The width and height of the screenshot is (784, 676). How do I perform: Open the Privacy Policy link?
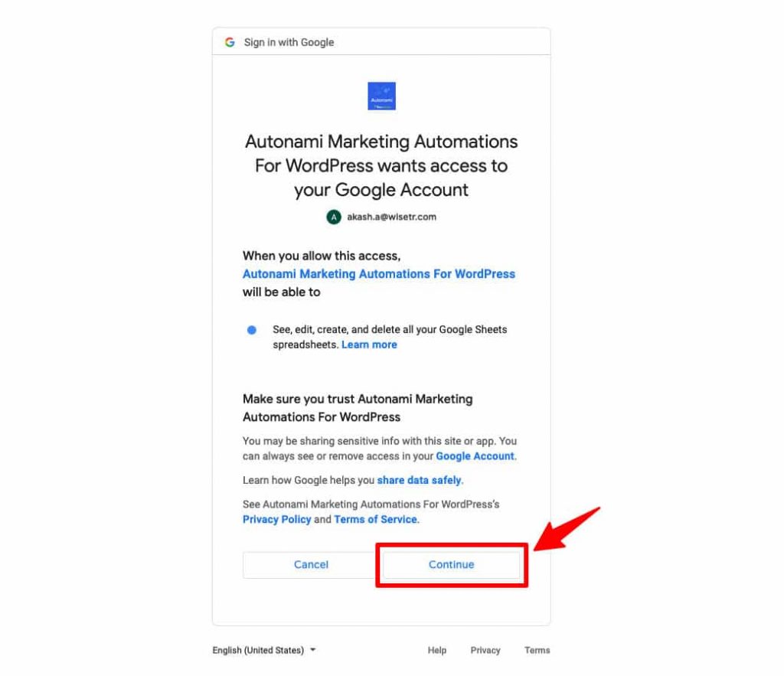pos(277,519)
